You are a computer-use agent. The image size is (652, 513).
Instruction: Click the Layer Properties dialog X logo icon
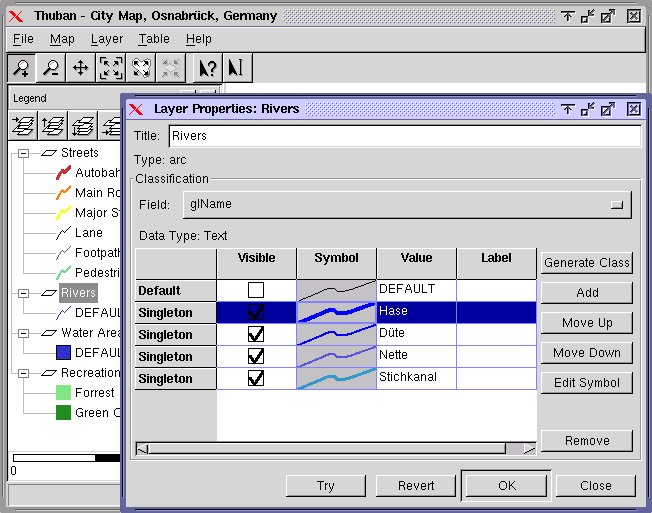pos(136,109)
